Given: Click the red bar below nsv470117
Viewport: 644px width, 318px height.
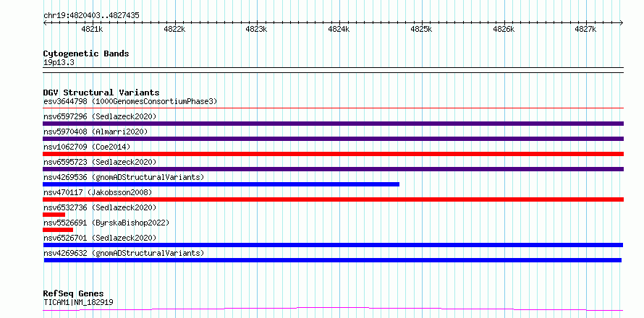Looking at the screenshot, I should [x=333, y=199].
